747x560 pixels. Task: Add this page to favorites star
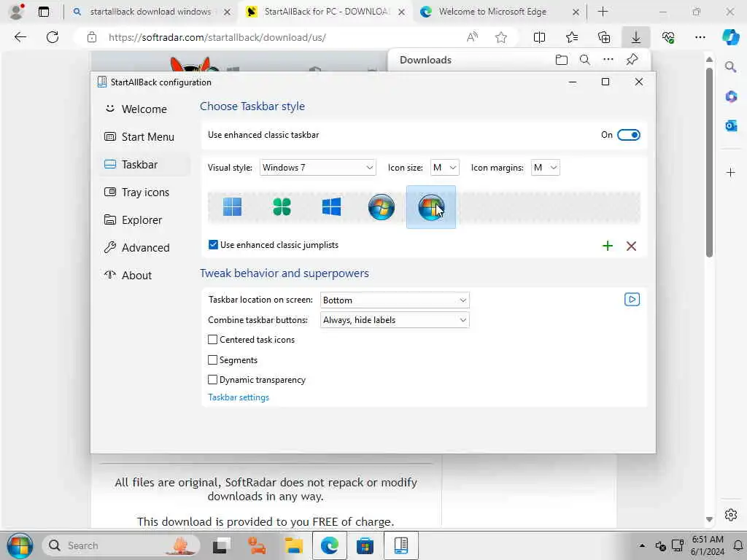click(500, 37)
